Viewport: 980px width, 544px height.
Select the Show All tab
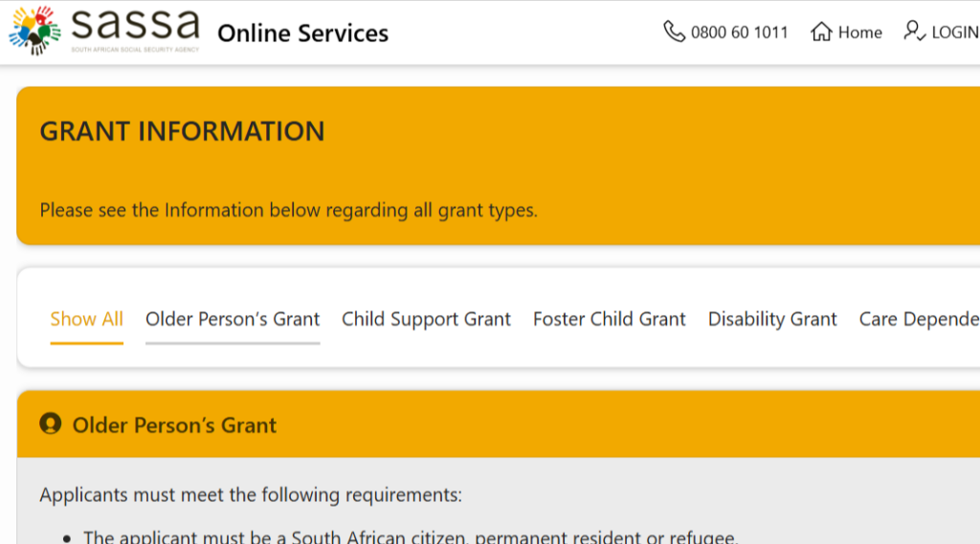[86, 319]
